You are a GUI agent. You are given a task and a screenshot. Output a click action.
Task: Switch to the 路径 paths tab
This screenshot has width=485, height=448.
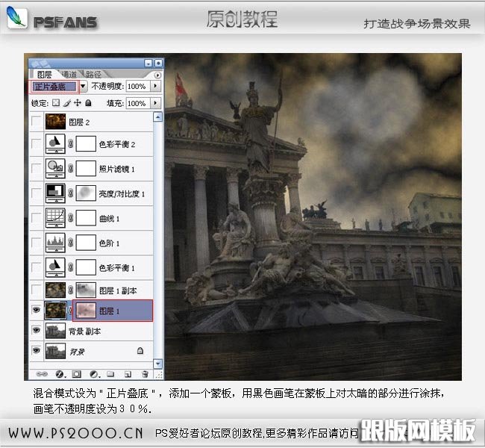94,74
